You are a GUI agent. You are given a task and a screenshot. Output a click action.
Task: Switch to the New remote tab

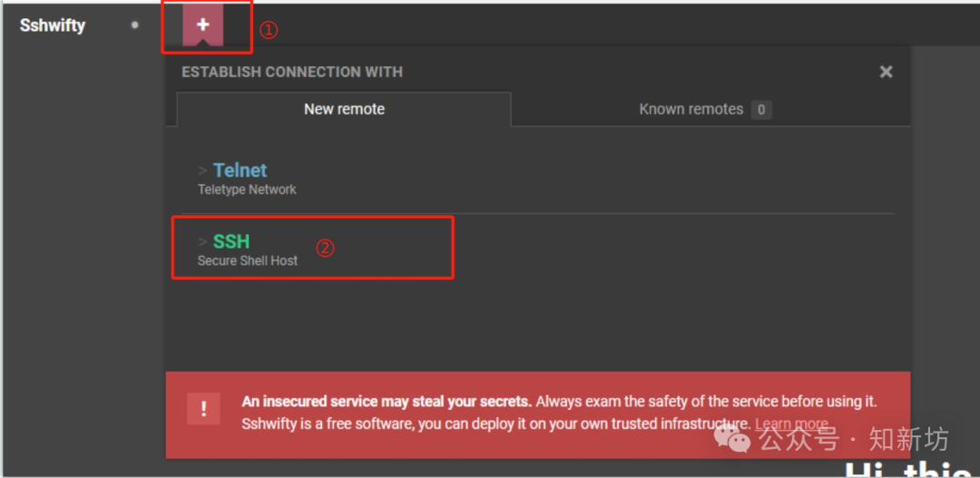tap(345, 110)
